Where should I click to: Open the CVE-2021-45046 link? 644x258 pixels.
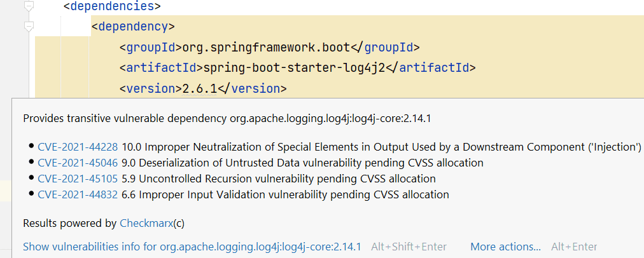(78, 163)
